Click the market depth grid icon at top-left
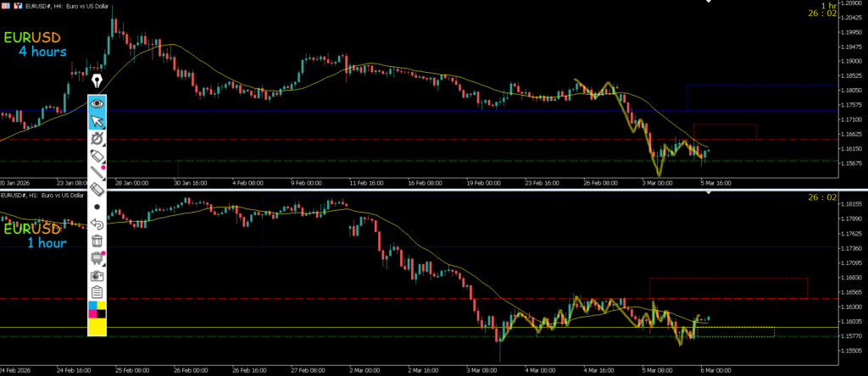 pyautogui.click(x=6, y=5)
